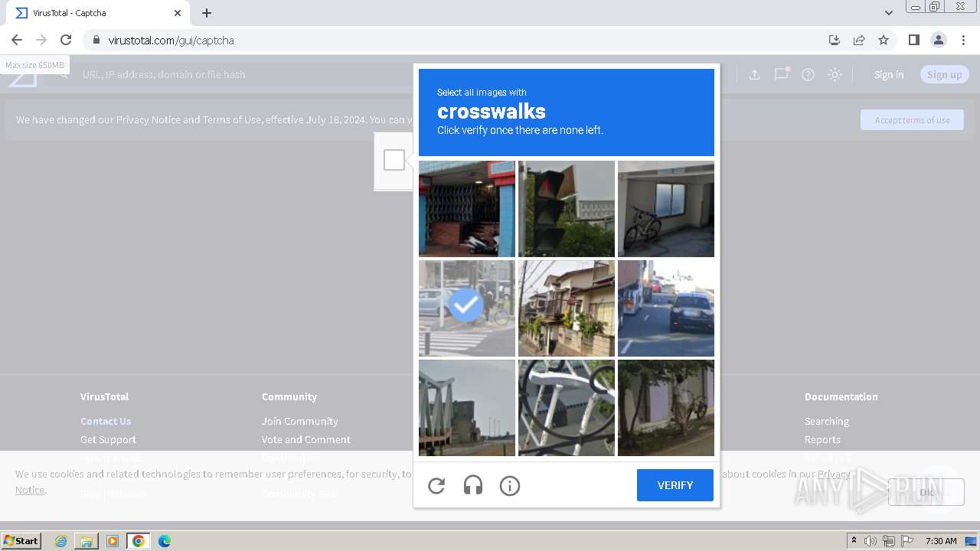Open Action Center flag icon

coord(907,541)
